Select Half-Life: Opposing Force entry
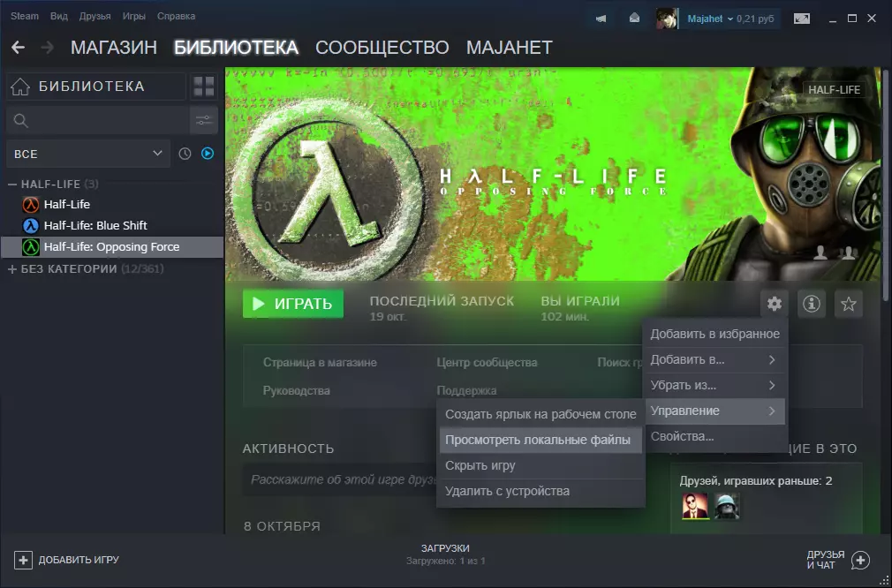The image size is (892, 588). (x=112, y=247)
